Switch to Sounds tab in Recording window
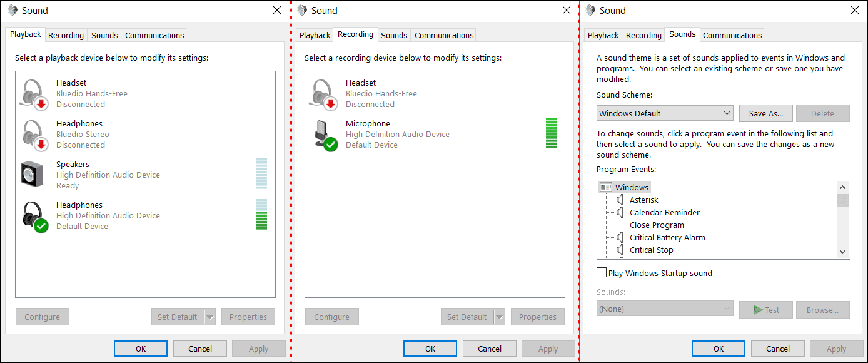This screenshot has width=868, height=363. (x=394, y=35)
